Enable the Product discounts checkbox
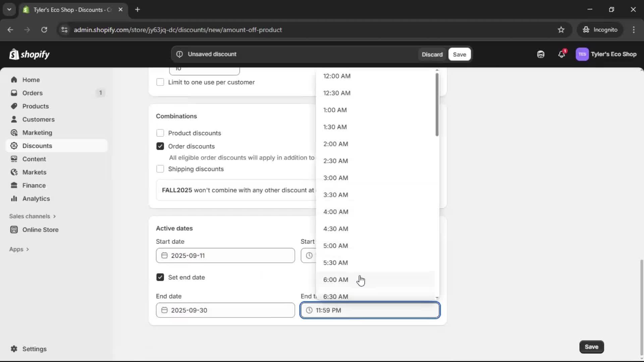This screenshot has height=362, width=644. click(160, 133)
